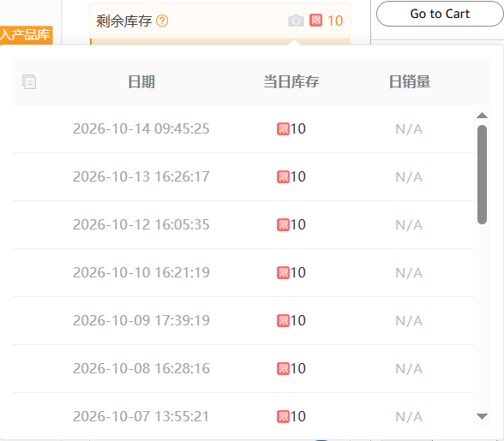Click N/A sales in 2026-10-12 row

point(409,225)
